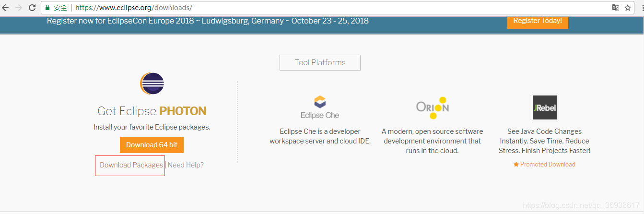Click the star icon beside Promoted Download

tap(516, 164)
